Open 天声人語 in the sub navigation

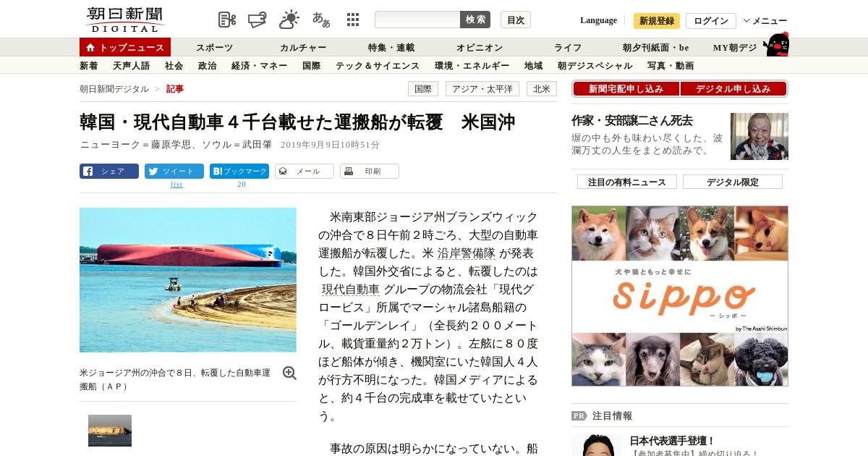[x=132, y=66]
